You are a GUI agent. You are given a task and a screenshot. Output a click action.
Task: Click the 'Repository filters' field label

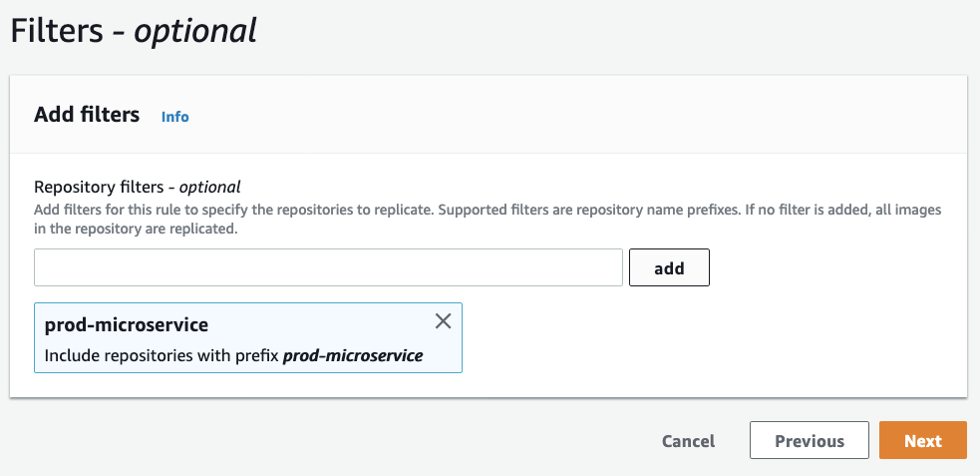(100, 187)
